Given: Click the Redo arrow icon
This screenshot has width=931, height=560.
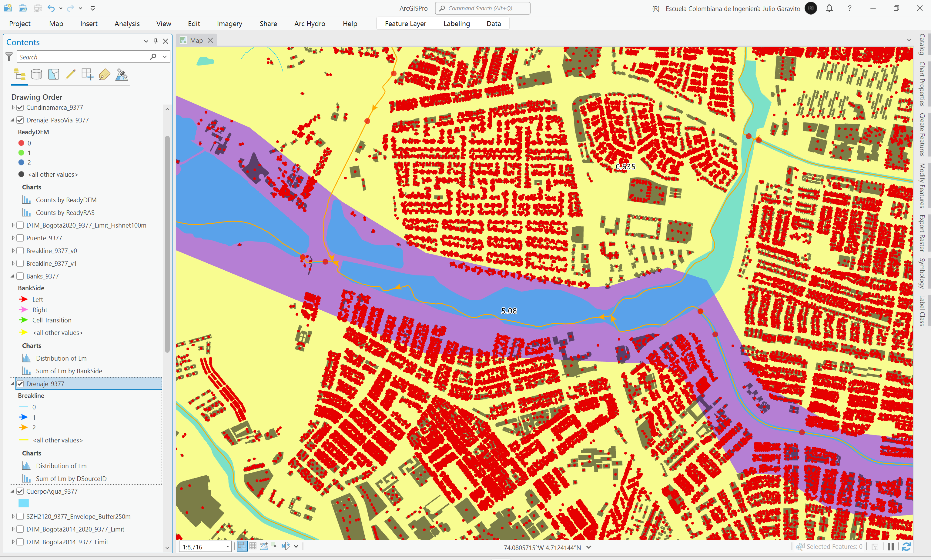Looking at the screenshot, I should [71, 8].
